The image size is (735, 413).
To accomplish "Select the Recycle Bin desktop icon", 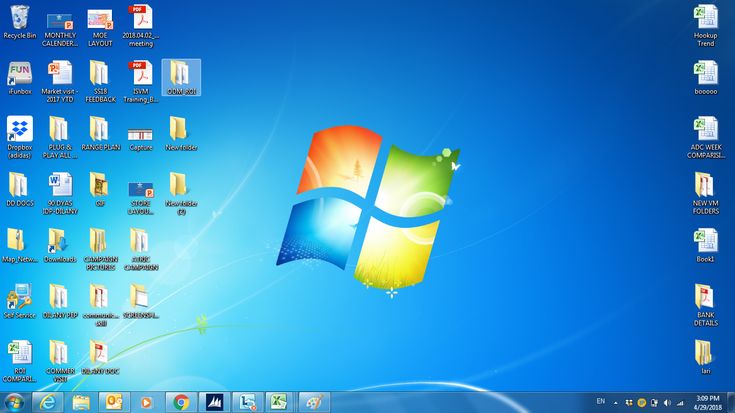I will pyautogui.click(x=20, y=22).
